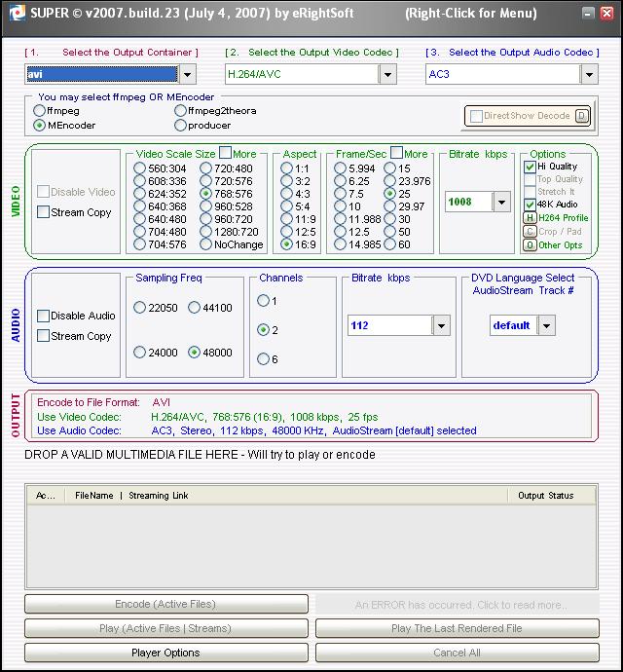This screenshot has height=672, width=623.
Task: Open Player Options
Action: click(166, 653)
